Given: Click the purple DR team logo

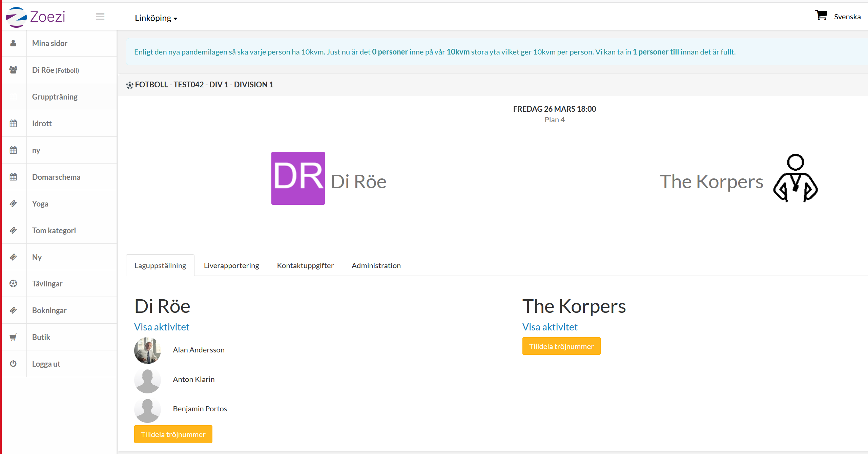Looking at the screenshot, I should (x=298, y=178).
